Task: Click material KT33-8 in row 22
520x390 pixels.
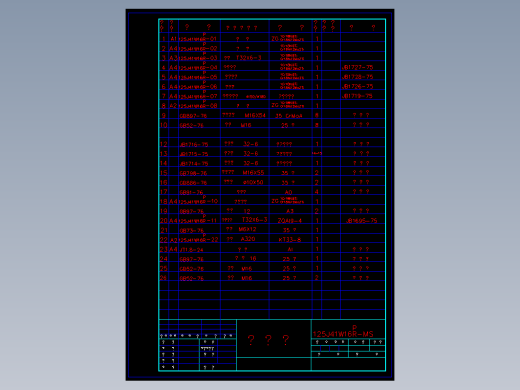Action: click(x=290, y=240)
